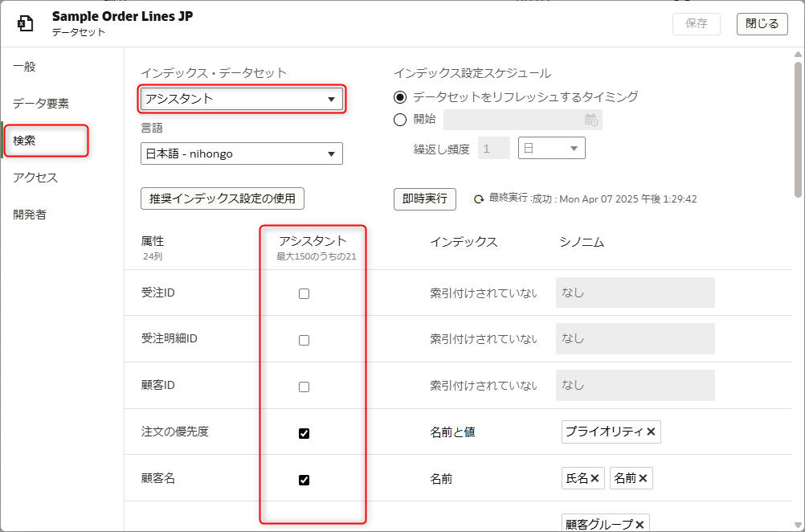Click the Sample Order Lines JP title
Image resolution: width=805 pixels, height=532 pixels.
coord(123,16)
